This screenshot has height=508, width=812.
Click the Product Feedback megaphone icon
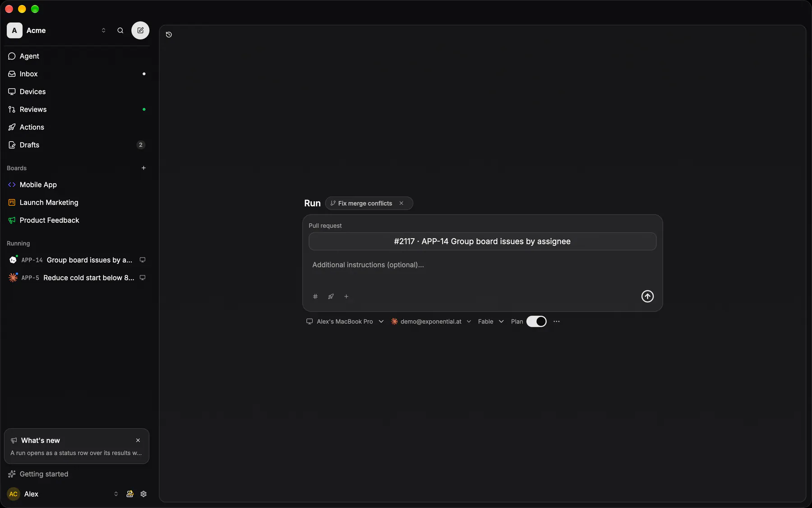tap(12, 220)
